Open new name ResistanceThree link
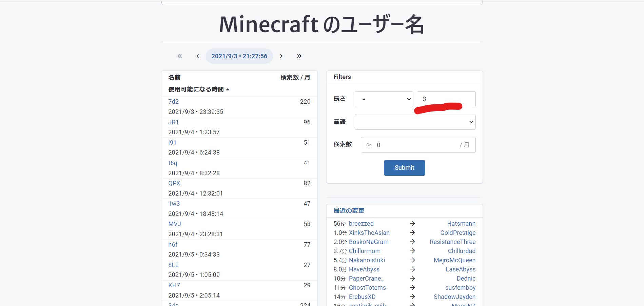The width and height of the screenshot is (644, 306). click(x=453, y=242)
